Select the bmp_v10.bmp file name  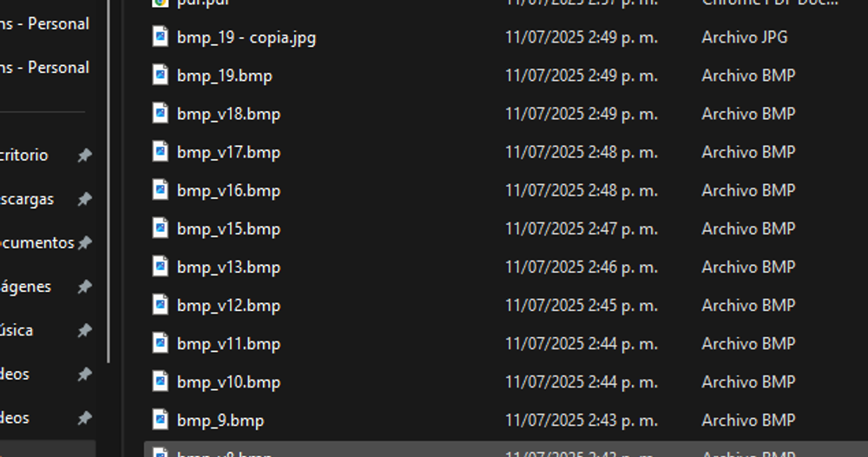coord(228,381)
